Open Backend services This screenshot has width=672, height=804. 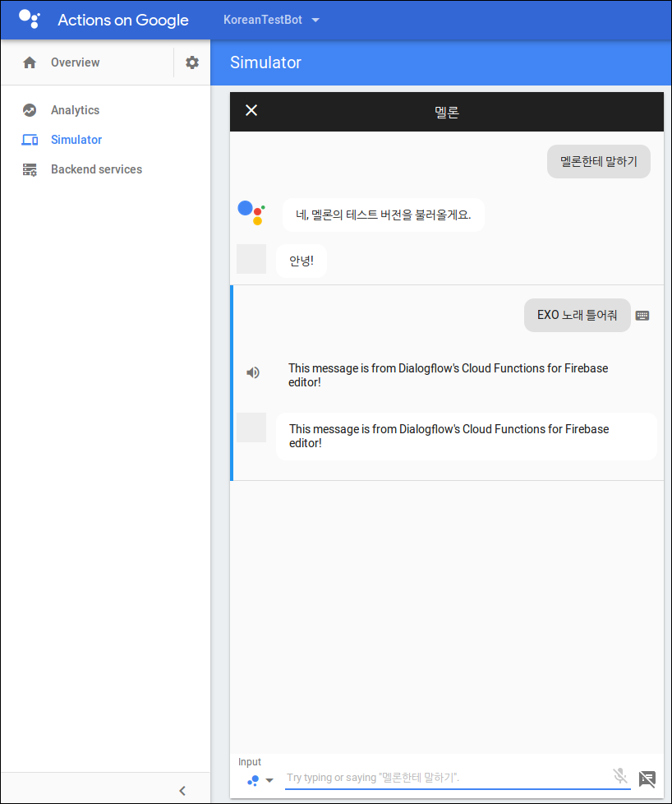click(x=96, y=169)
